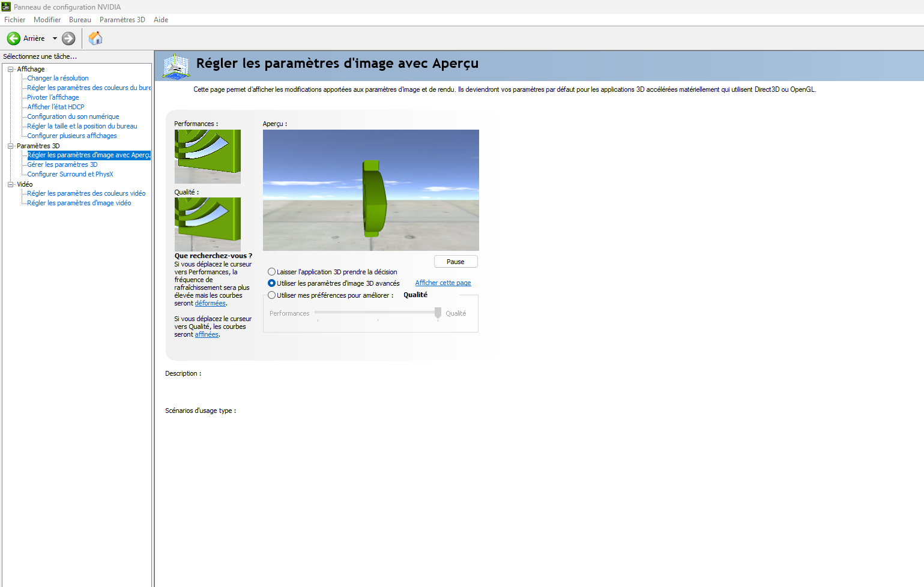924x587 pixels.
Task: Click the Aperçu 3D preview image
Action: click(x=371, y=190)
